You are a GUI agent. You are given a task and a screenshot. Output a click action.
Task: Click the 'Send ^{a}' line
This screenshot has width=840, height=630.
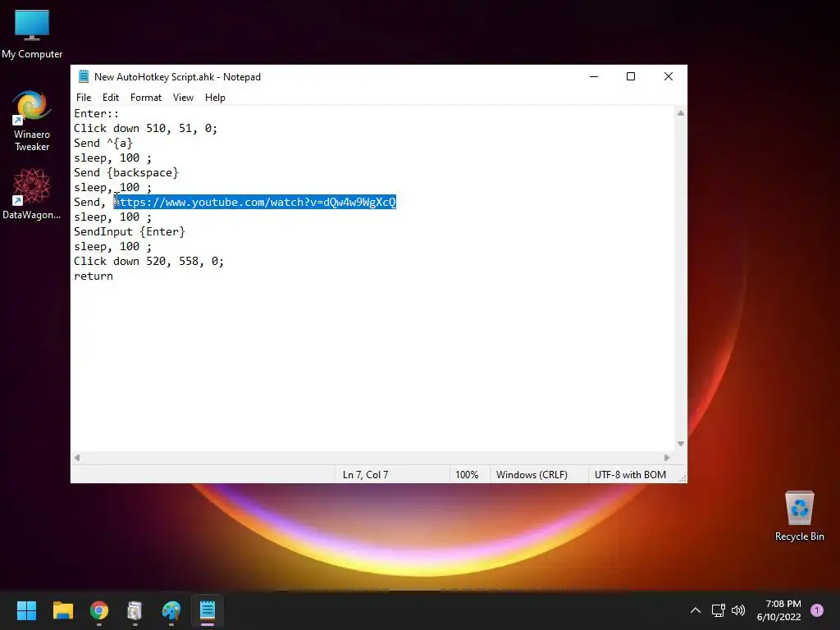[x=103, y=143]
